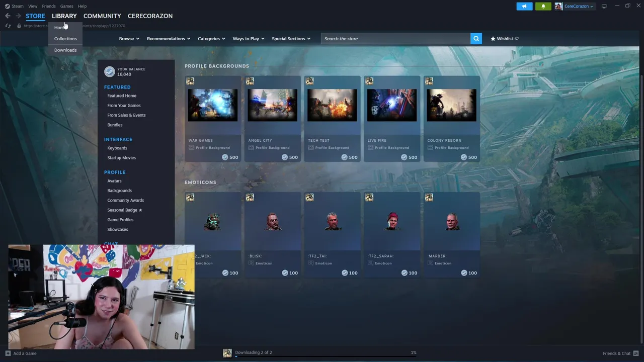The image size is (644, 362).
Task: Open From Your Games section
Action: point(124,106)
